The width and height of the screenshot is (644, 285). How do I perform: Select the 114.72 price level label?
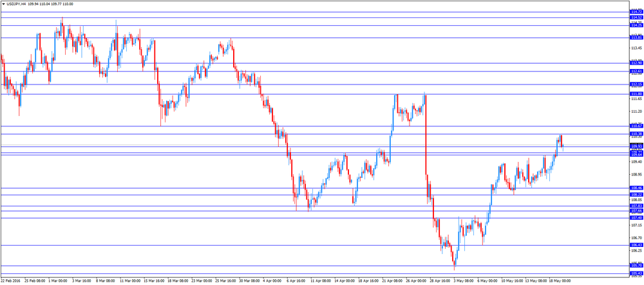pos(636,12)
